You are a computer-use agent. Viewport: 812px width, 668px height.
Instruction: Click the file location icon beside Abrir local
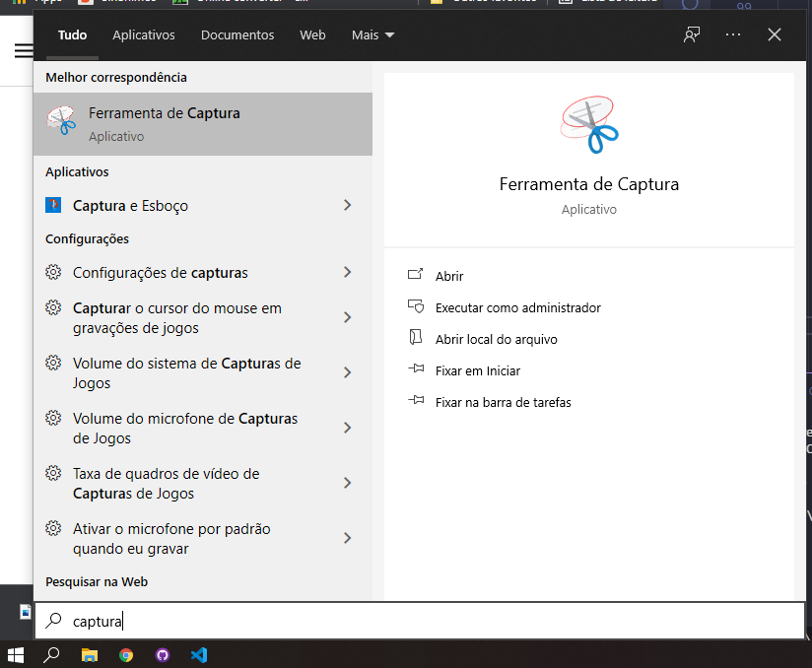(415, 337)
